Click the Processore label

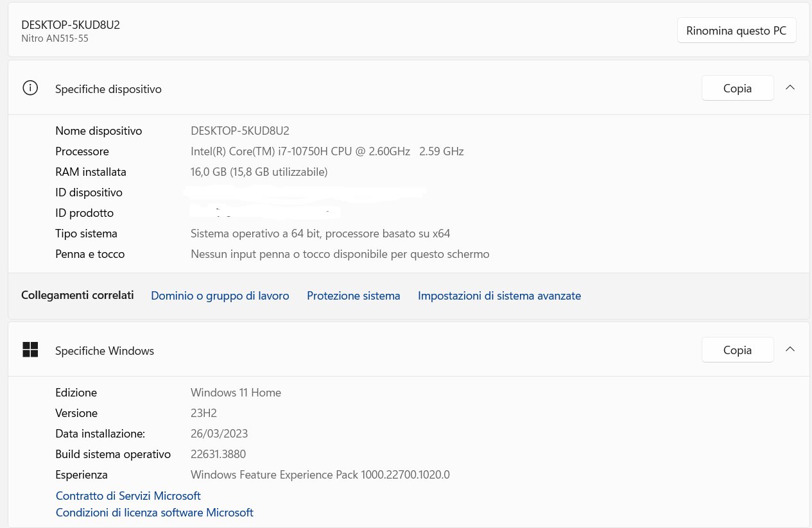82,151
